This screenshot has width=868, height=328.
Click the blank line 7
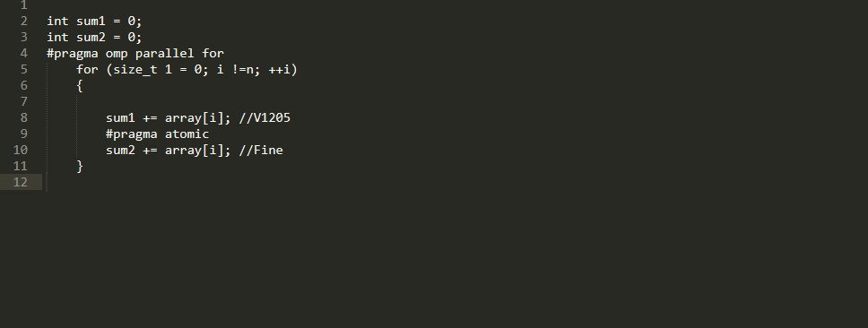443,101
